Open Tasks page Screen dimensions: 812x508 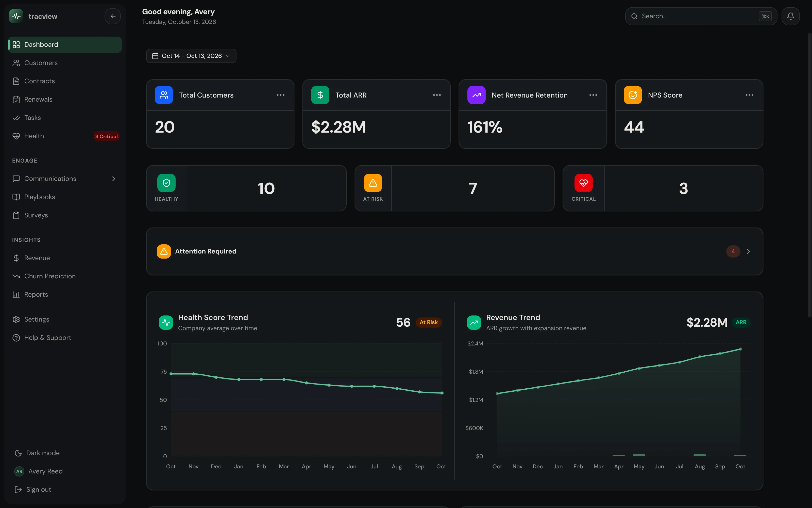[65, 118]
